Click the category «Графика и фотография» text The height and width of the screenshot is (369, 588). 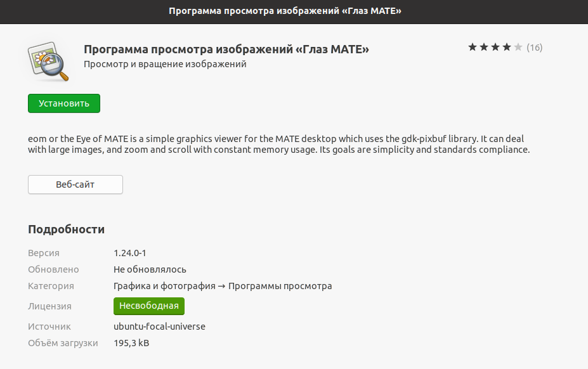pos(163,286)
